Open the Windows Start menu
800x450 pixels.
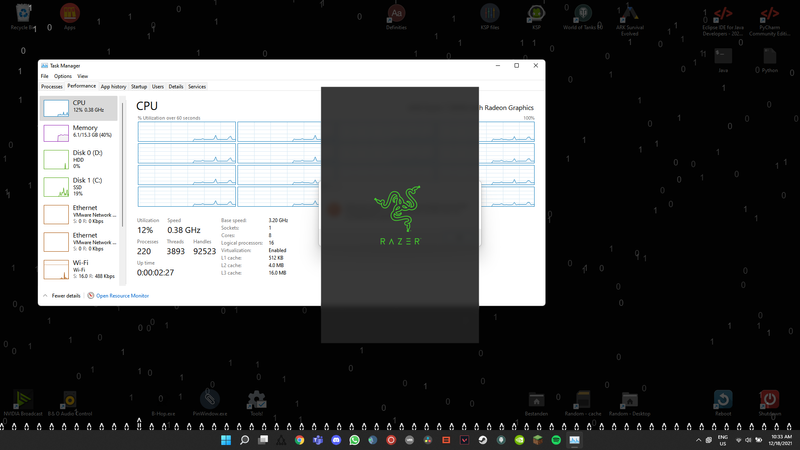[226, 440]
